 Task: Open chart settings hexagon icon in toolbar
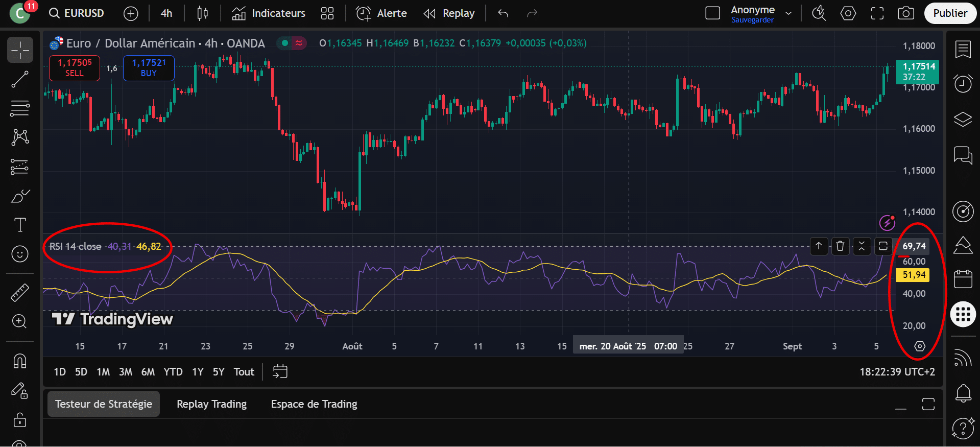tap(848, 13)
